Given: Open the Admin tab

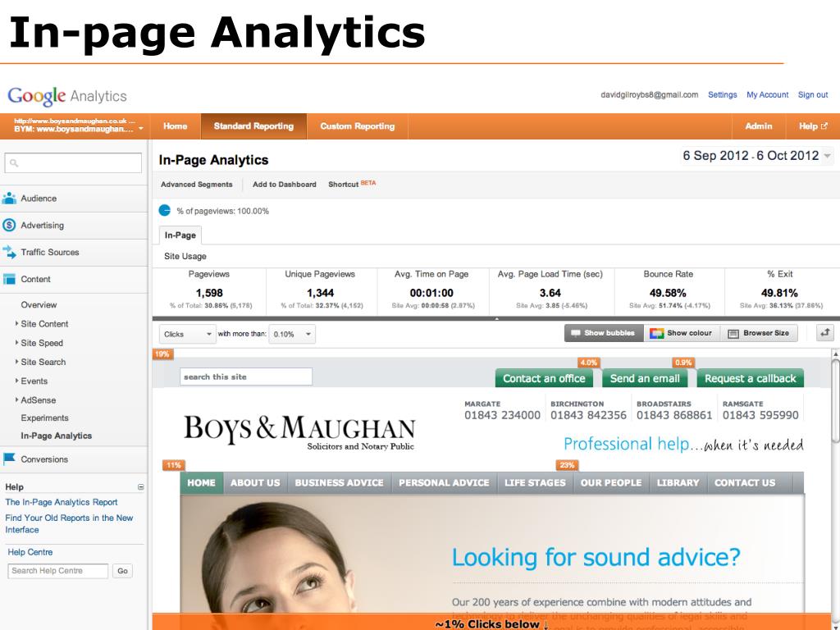Looking at the screenshot, I should point(759,126).
